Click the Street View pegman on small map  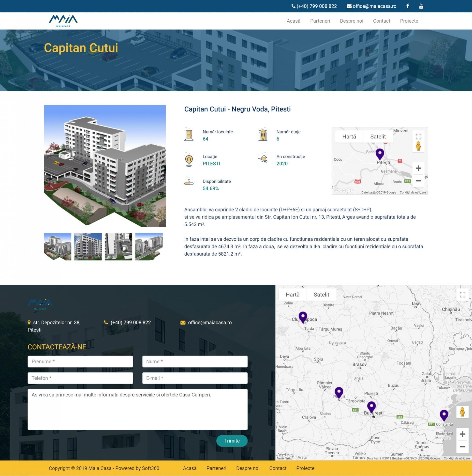point(418,146)
